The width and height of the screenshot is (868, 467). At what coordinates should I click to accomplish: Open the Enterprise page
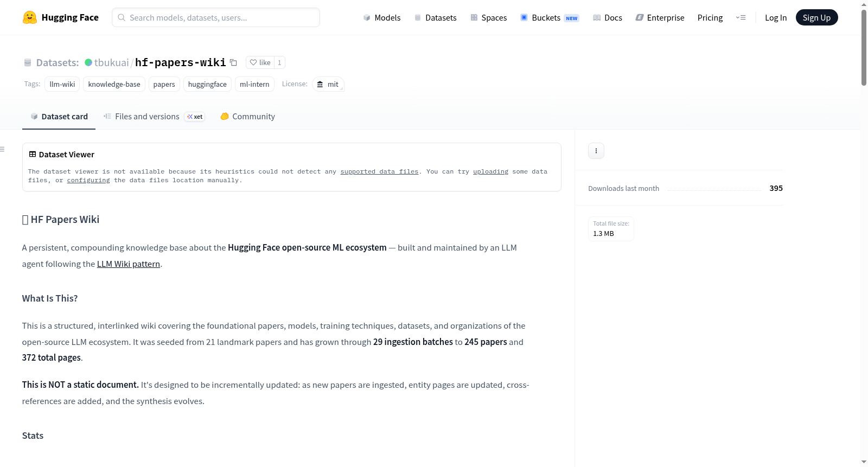coord(660,17)
